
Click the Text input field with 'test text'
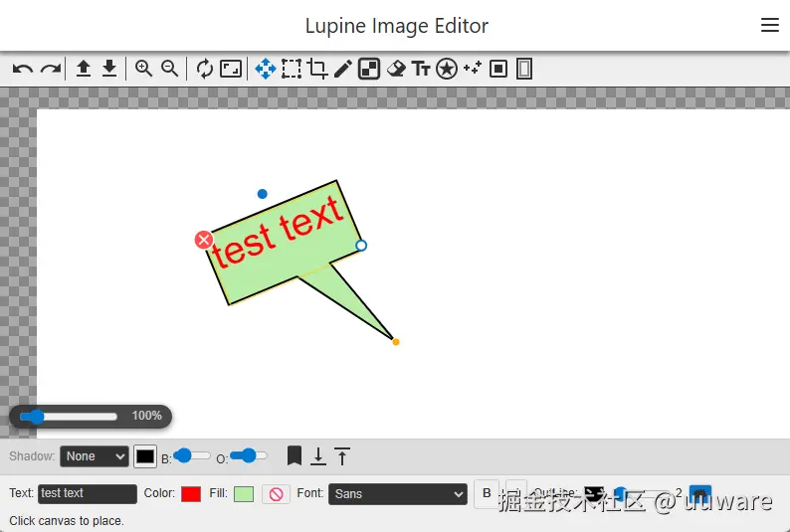[x=88, y=494]
